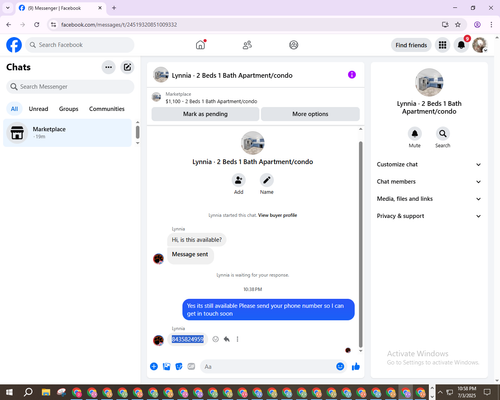Image resolution: width=500 pixels, height=400 pixels.
Task: Click Find friends button
Action: [411, 45]
